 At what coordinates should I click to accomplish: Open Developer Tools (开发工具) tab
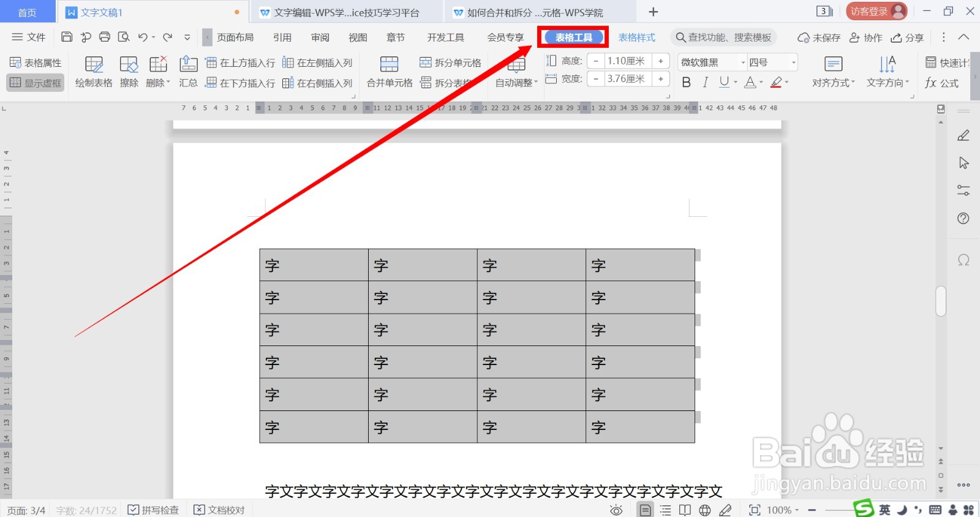coord(446,37)
